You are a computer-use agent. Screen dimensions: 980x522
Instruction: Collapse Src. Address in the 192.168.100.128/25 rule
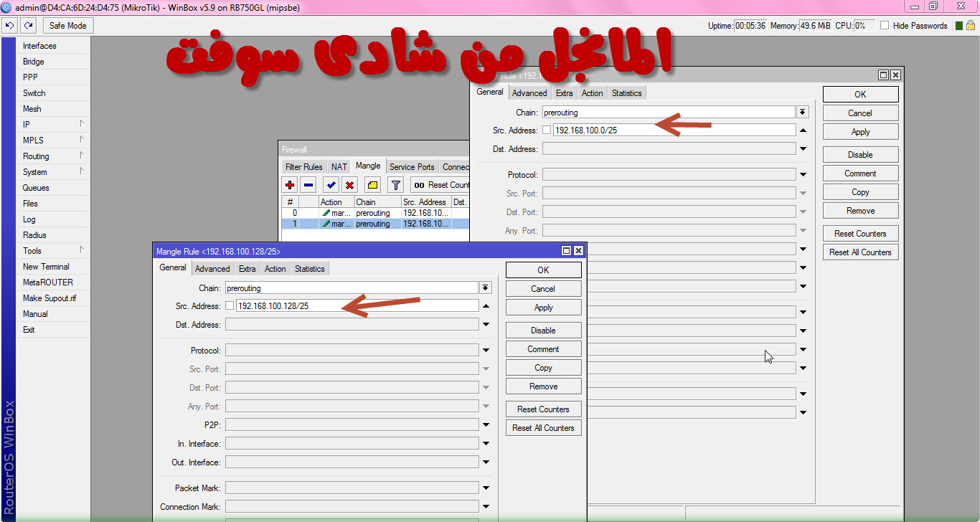click(486, 306)
